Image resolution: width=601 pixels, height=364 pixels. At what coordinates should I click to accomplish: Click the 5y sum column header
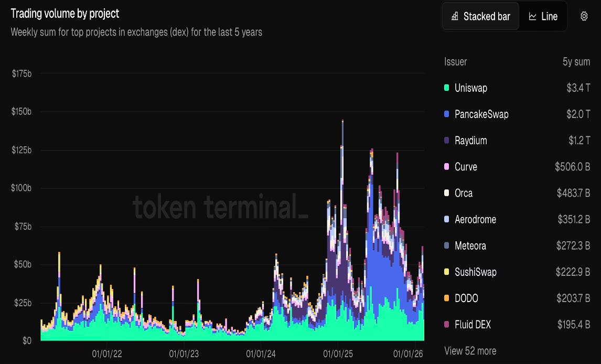point(576,62)
